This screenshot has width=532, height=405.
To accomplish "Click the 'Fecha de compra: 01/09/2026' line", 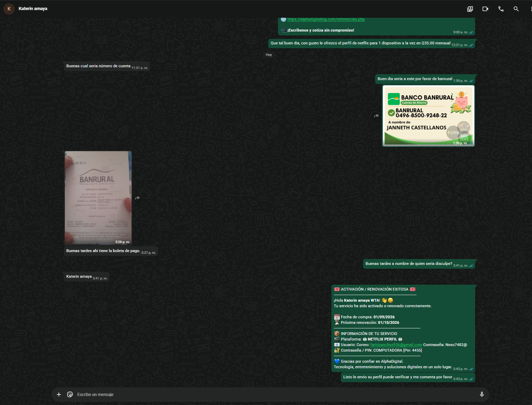I will coord(364,317).
